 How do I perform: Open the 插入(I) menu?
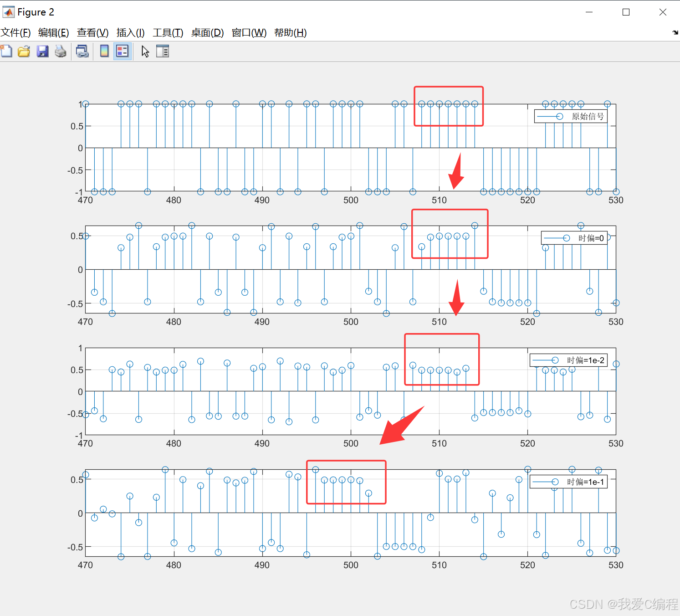tap(131, 33)
